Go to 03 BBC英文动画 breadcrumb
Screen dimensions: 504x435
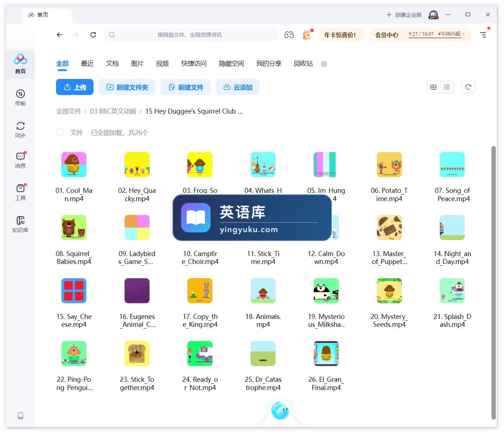(x=113, y=111)
